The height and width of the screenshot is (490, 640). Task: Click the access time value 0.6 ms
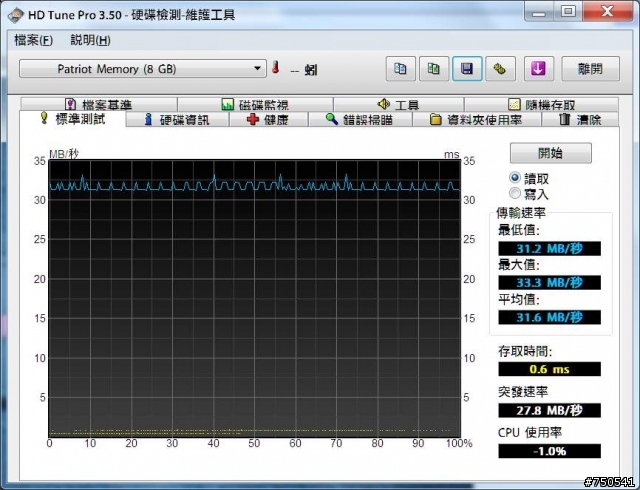pos(549,369)
